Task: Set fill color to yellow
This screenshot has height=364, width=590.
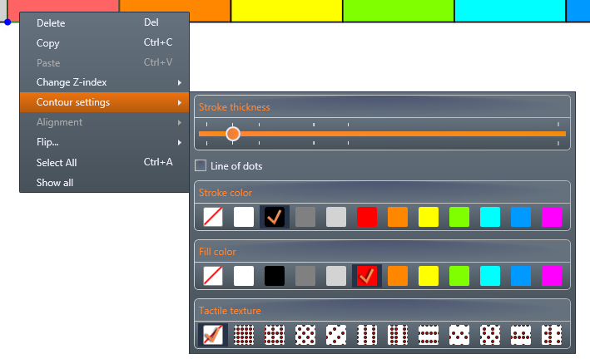Action: (x=429, y=276)
